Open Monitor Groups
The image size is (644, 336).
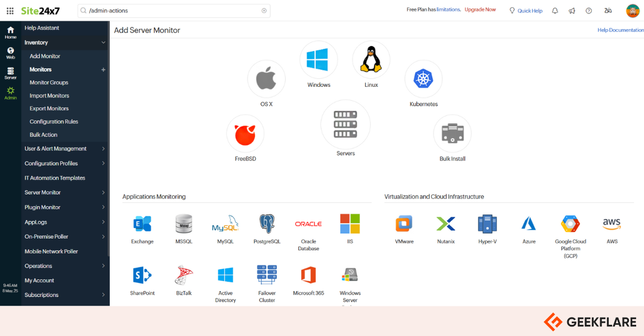point(49,82)
